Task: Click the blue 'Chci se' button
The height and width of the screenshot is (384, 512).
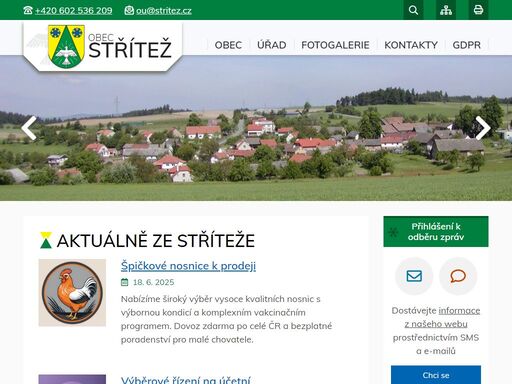Action: coord(436,375)
